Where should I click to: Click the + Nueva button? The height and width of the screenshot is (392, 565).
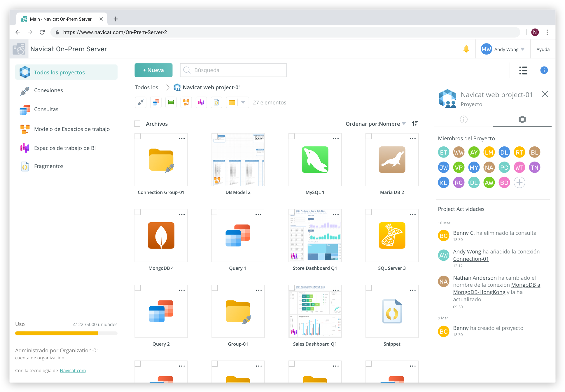153,70
